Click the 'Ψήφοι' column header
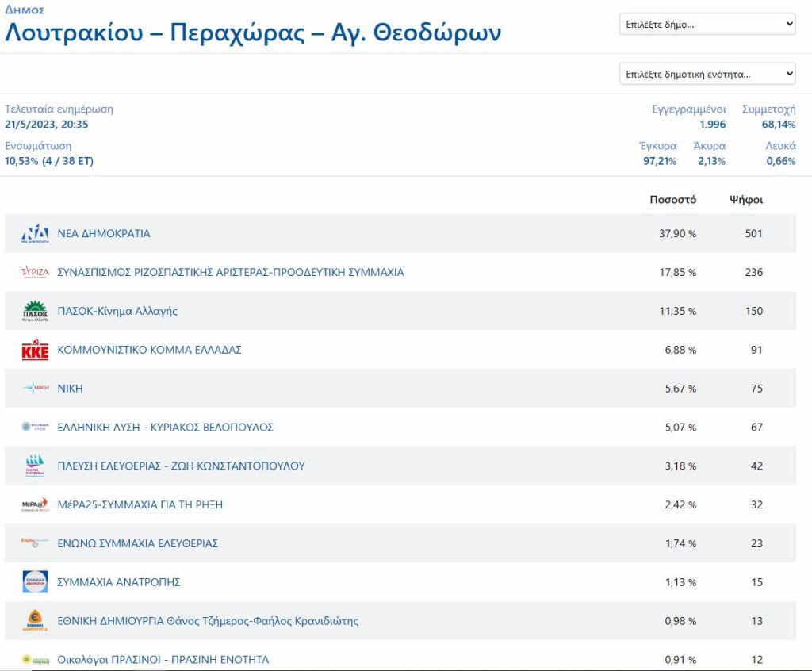Viewport: 812px width, 671px height. 745,200
